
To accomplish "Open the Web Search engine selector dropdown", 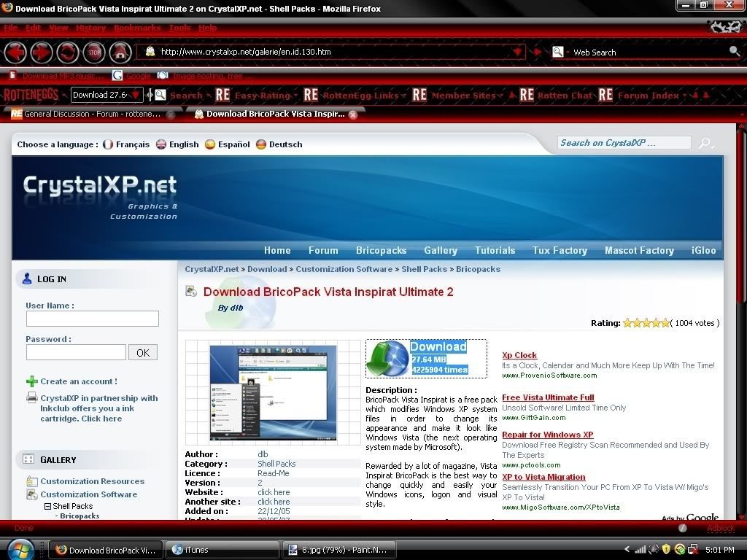I will (568, 52).
